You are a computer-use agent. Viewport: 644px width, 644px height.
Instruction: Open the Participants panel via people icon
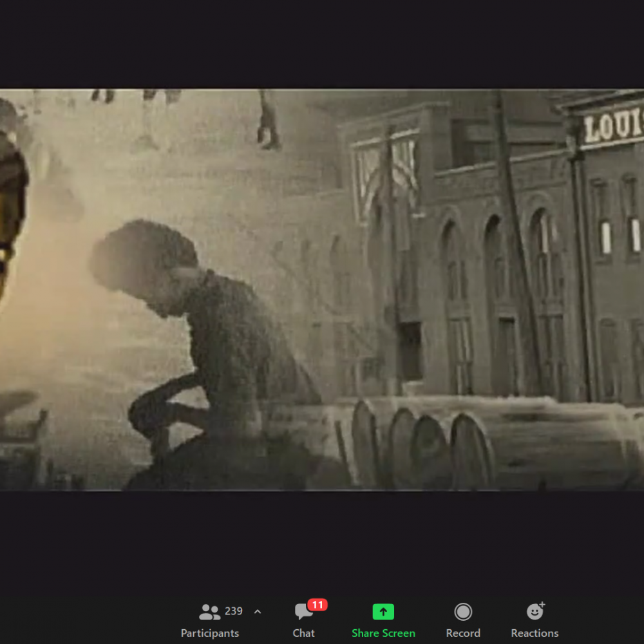[x=209, y=612]
